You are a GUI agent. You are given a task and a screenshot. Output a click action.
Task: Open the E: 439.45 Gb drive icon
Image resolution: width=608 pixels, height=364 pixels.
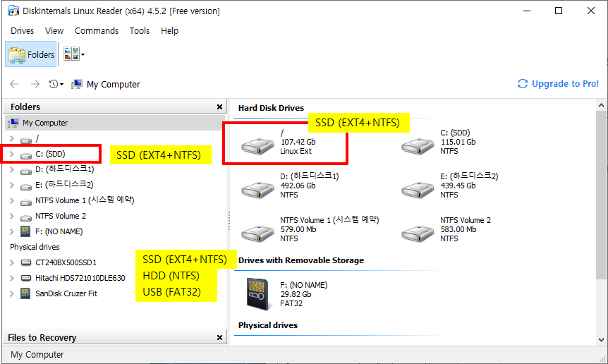[418, 190]
